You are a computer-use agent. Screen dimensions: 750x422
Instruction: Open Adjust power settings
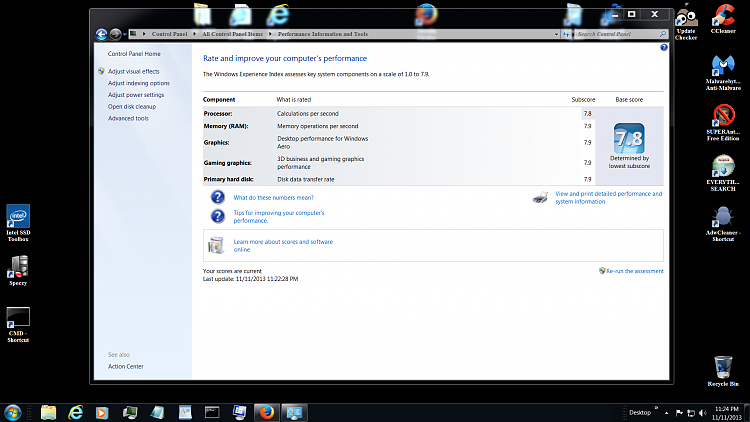coord(136,95)
